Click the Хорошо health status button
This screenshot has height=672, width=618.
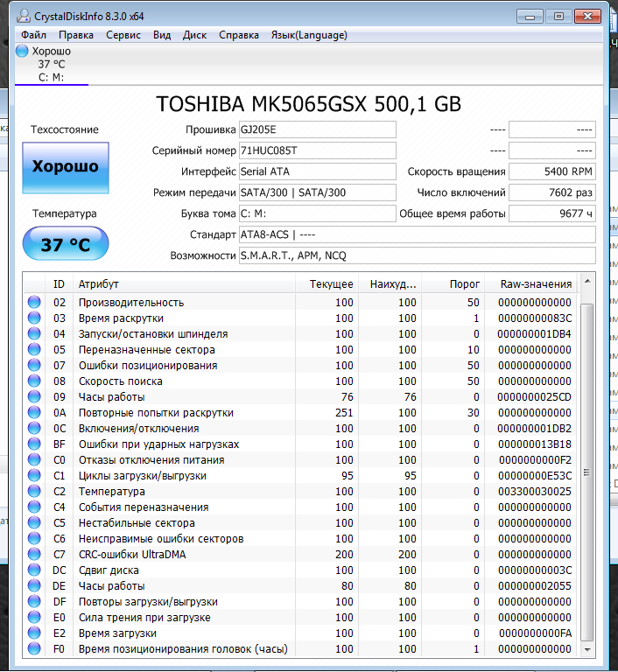pos(66,168)
